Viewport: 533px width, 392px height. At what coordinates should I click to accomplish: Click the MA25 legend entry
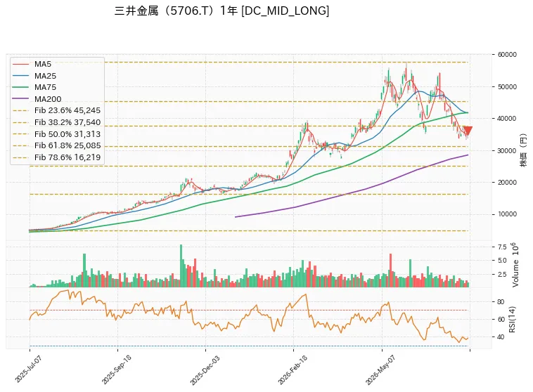(x=45, y=76)
